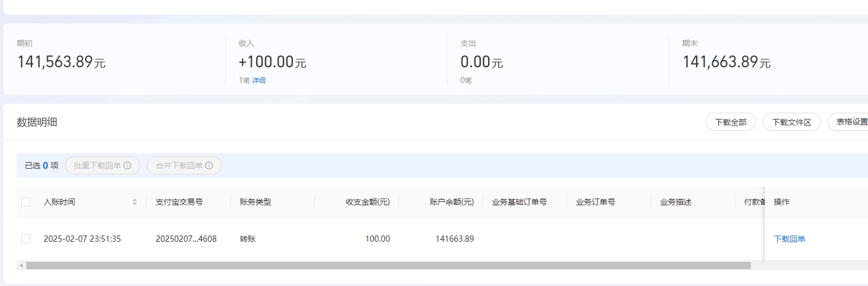Image resolution: width=868 pixels, height=286 pixels.
Task: Click the 业务描述 column header
Action: (676, 202)
